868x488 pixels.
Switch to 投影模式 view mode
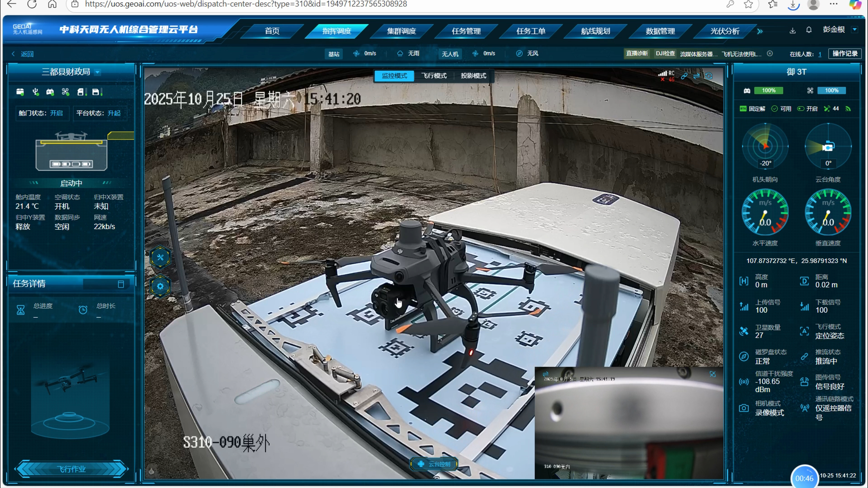473,76
